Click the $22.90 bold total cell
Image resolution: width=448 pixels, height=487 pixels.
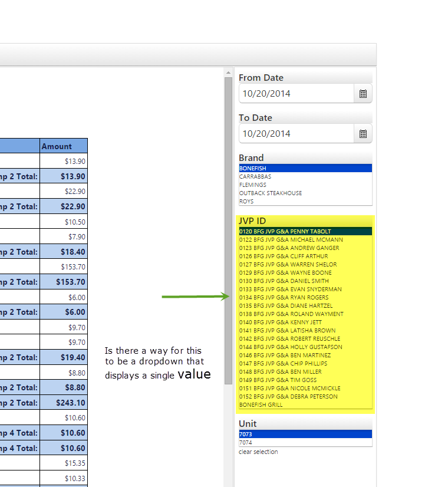point(64,206)
